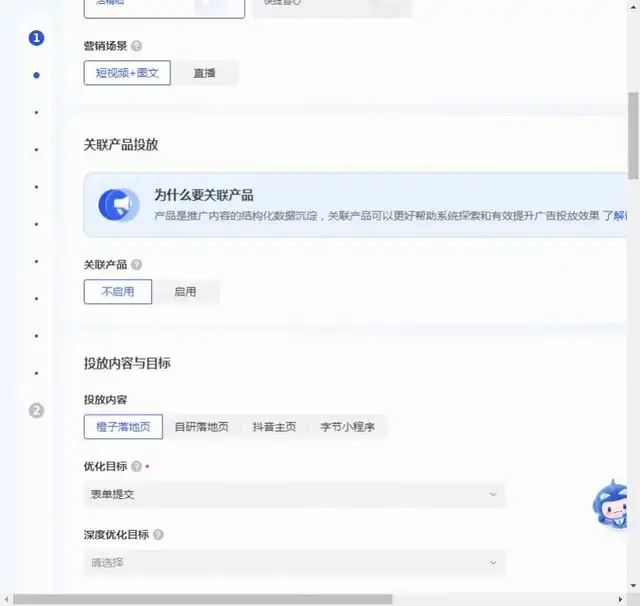Click the help icon beside 营销场景
The image size is (640, 606).
pos(136,46)
